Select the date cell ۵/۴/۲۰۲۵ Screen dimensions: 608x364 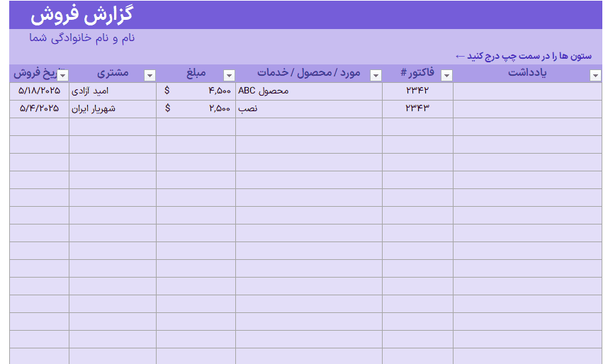click(39, 109)
